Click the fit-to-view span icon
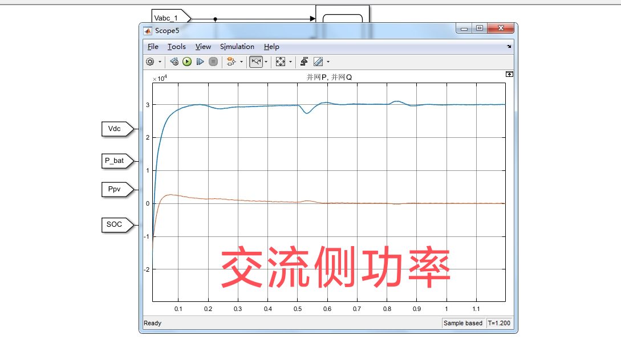Viewport: 621px width, 364px height. coord(280,62)
